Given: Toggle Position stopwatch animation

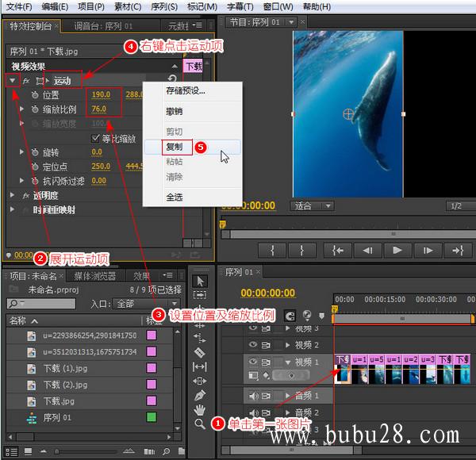Looking at the screenshot, I should [35, 95].
